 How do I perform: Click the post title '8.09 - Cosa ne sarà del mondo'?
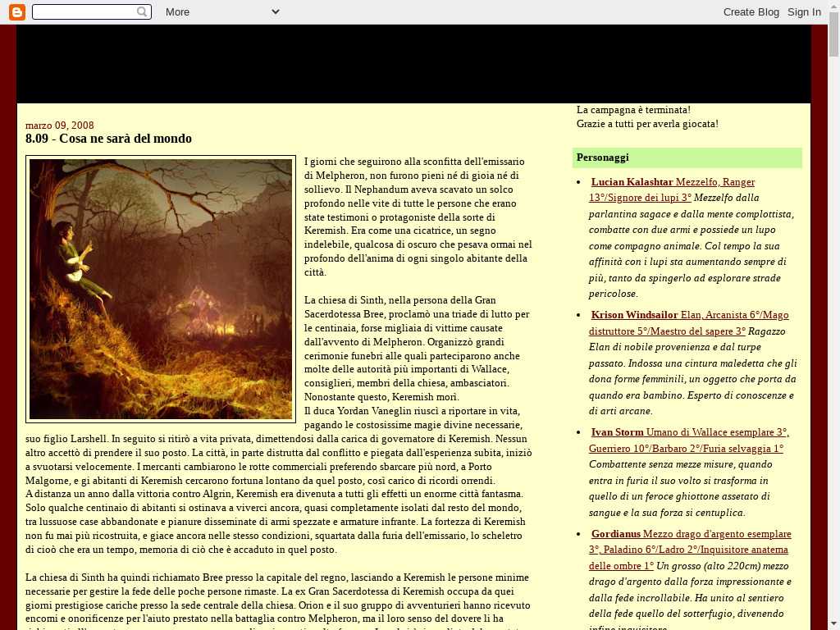pyautogui.click(x=108, y=139)
